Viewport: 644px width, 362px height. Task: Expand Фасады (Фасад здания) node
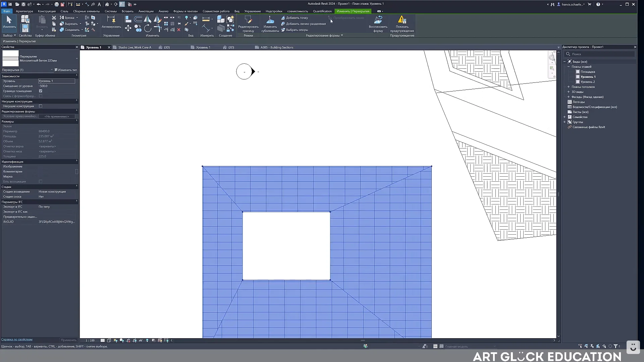569,97
